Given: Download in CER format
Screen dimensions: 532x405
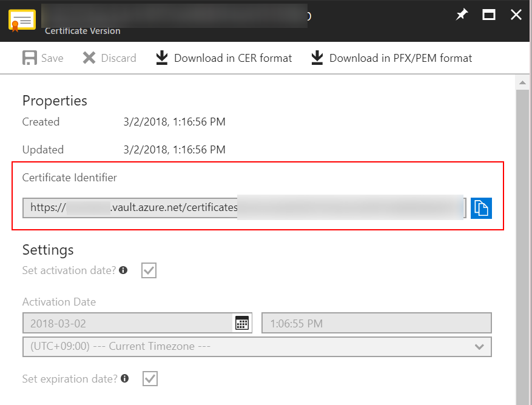Looking at the screenshot, I should 224,58.
